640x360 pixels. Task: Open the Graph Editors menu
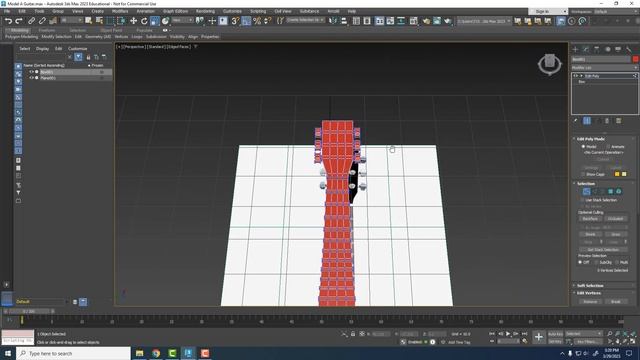tap(176, 11)
